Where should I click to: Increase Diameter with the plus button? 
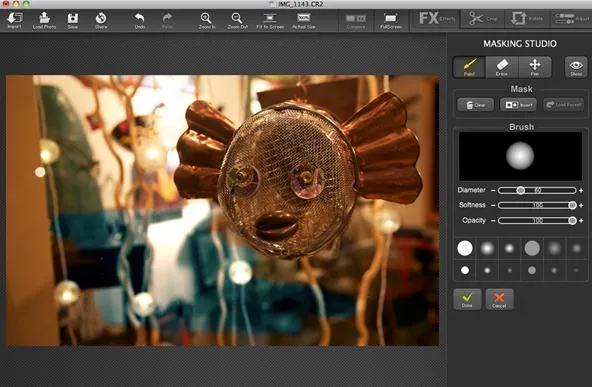coord(581,190)
